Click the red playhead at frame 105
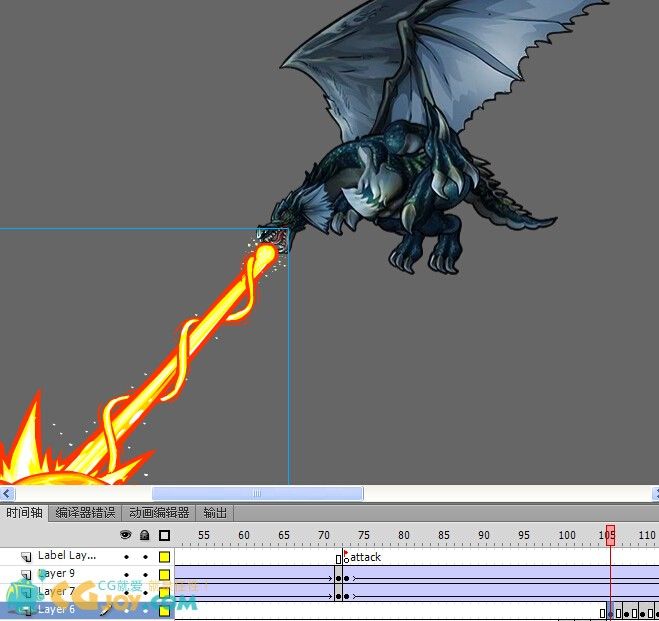 coord(610,535)
